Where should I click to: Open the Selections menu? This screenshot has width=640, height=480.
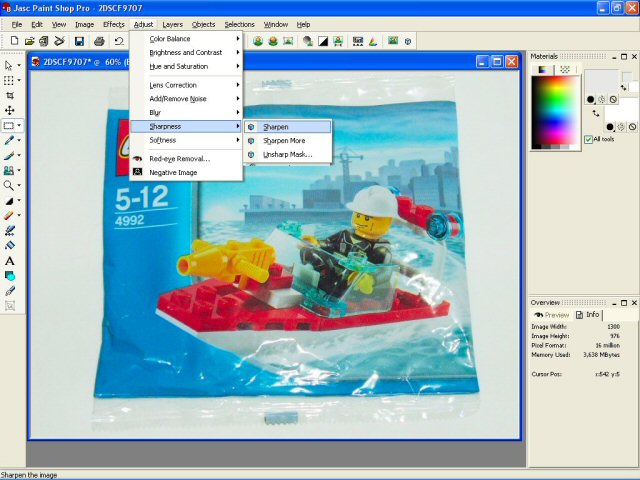click(x=239, y=24)
